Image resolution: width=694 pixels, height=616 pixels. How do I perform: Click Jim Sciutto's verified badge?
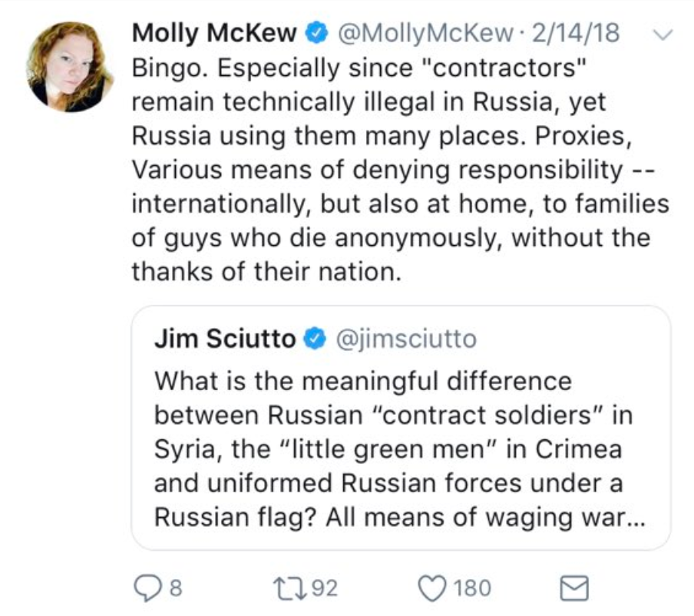[x=314, y=339]
